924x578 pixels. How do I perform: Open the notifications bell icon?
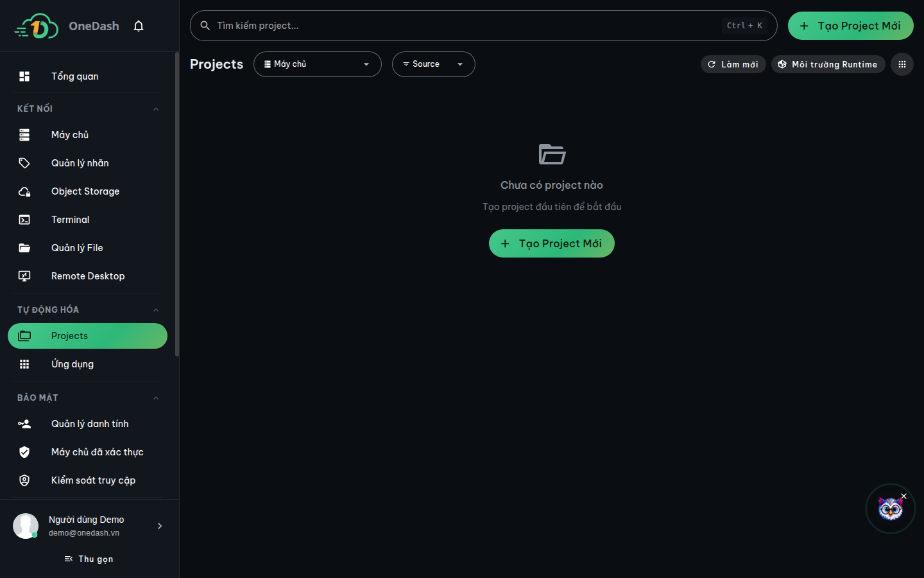click(139, 26)
